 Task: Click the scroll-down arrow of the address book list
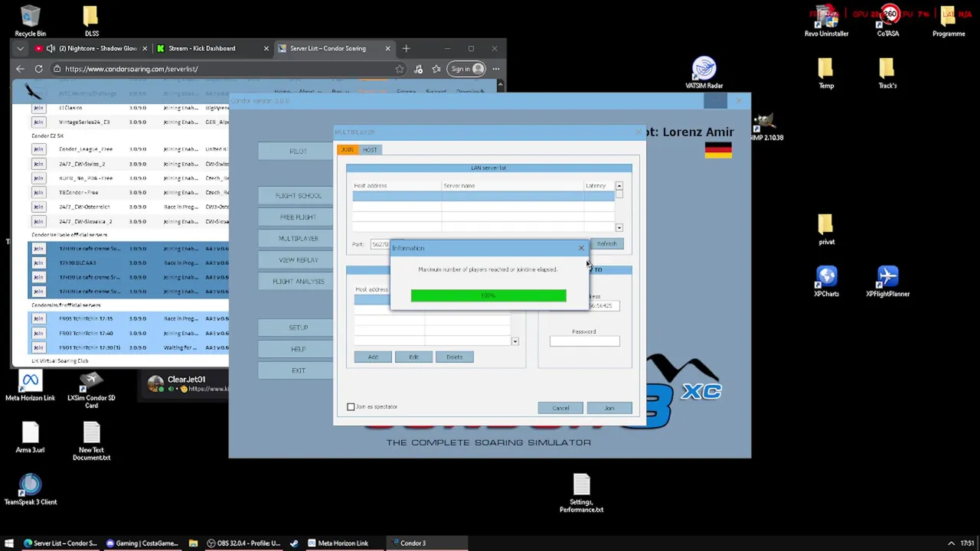[x=514, y=341]
